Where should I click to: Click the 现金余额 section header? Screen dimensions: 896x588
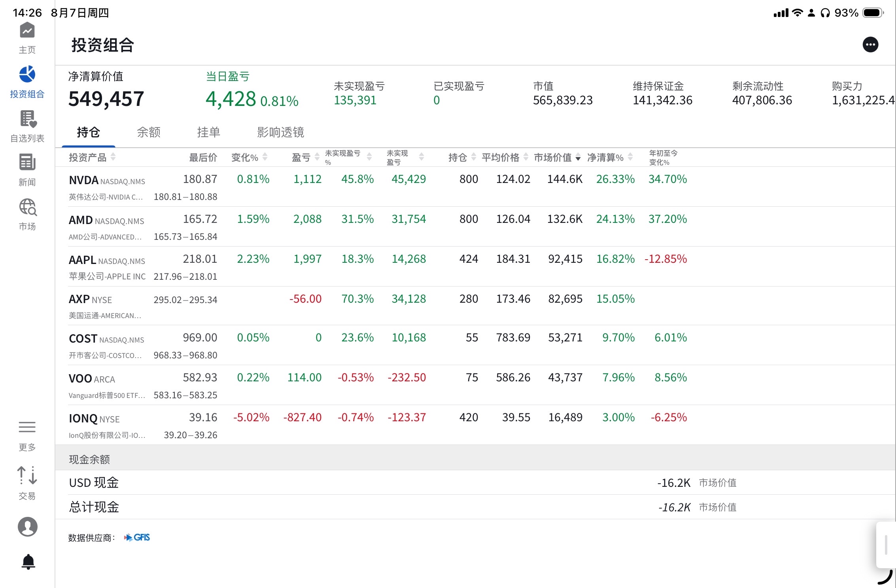click(475, 458)
